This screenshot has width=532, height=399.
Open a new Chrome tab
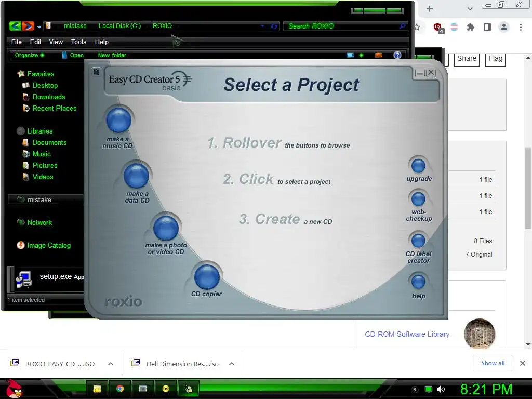pyautogui.click(x=430, y=9)
